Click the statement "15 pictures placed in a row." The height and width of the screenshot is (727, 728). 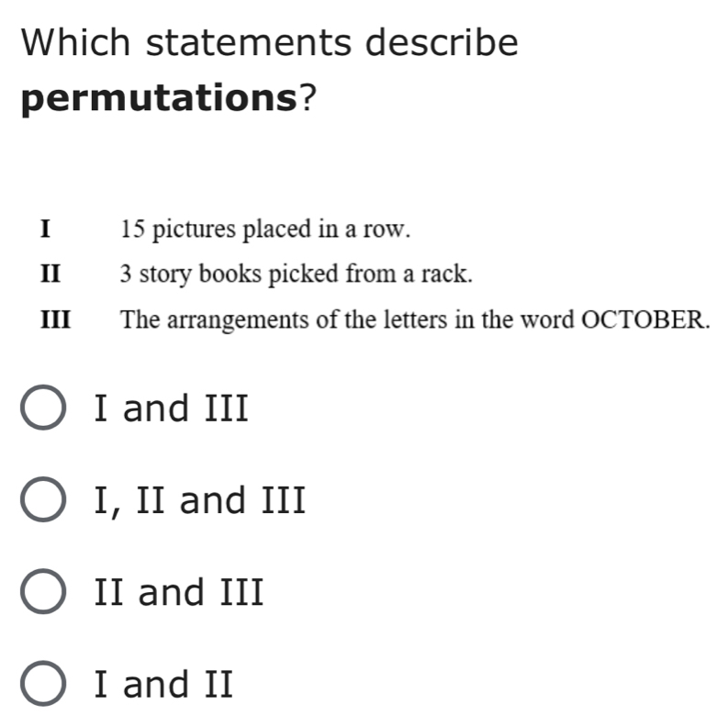click(264, 229)
